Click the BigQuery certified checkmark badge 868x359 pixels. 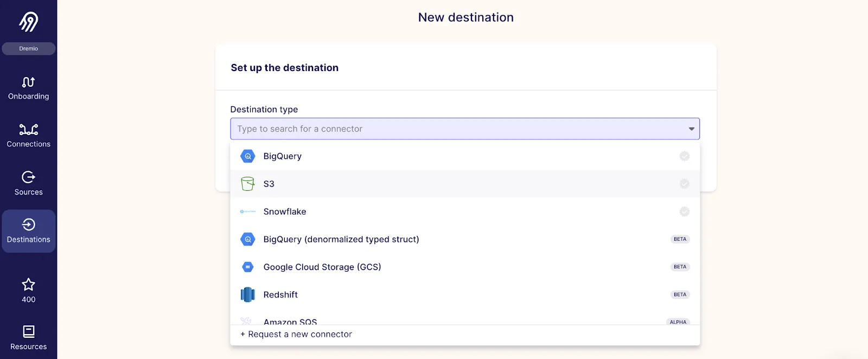[685, 156]
